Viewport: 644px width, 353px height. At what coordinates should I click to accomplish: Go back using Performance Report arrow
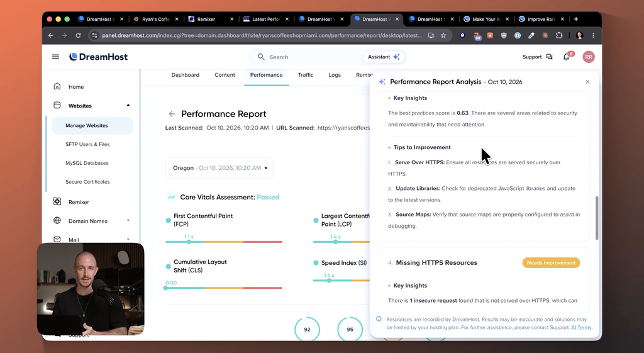tap(172, 114)
